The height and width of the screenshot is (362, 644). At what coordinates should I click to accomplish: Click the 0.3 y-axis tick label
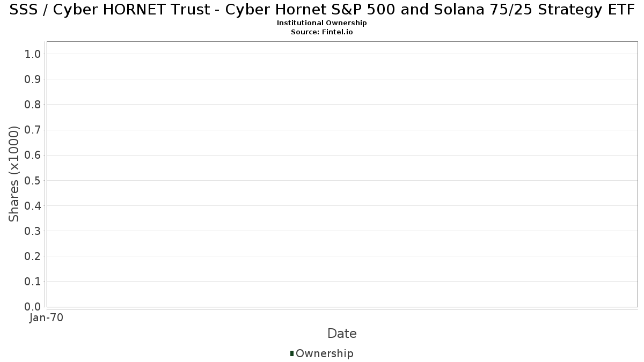click(x=33, y=231)
